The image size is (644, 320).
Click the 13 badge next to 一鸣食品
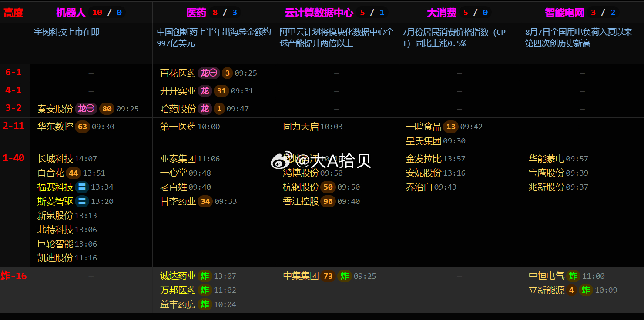(x=451, y=127)
